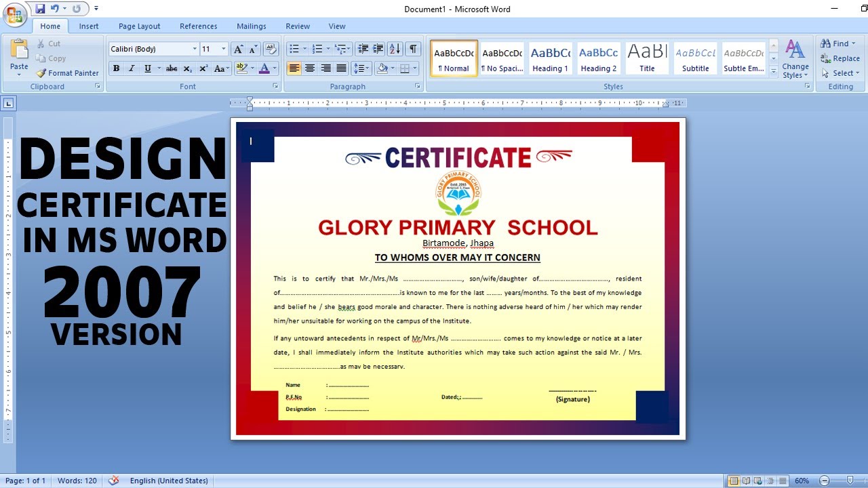Click the Grow Font icon
The width and height of the screenshot is (868, 488).
coord(237,49)
